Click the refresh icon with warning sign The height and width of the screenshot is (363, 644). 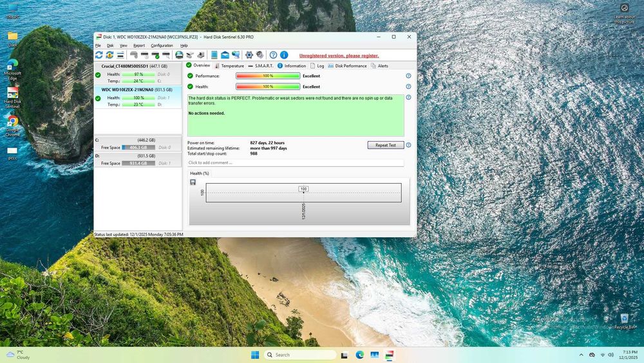click(109, 55)
